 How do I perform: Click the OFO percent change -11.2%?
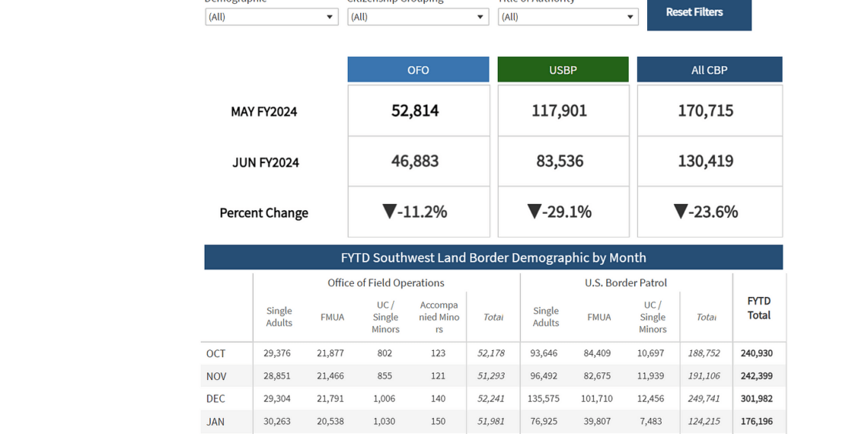tap(415, 212)
